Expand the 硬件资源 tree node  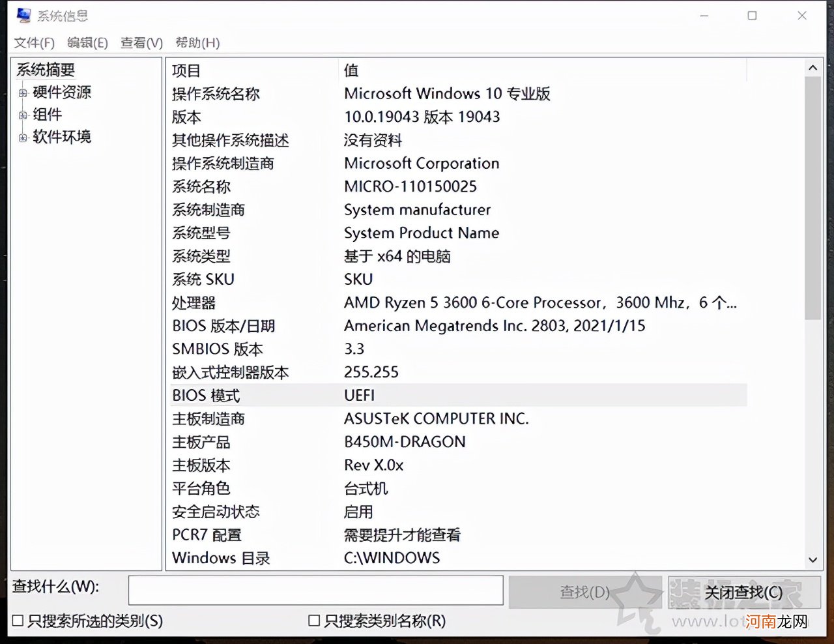point(23,93)
